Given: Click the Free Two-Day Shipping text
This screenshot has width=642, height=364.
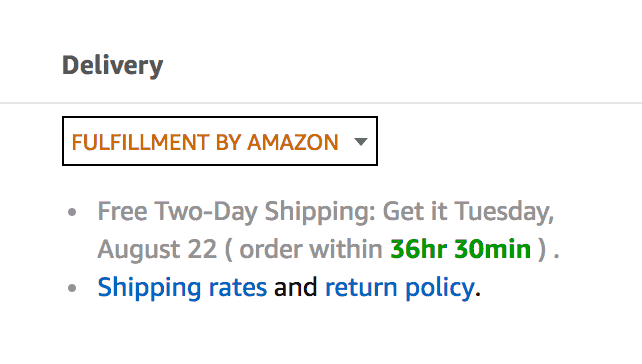Looking at the screenshot, I should point(236,211).
